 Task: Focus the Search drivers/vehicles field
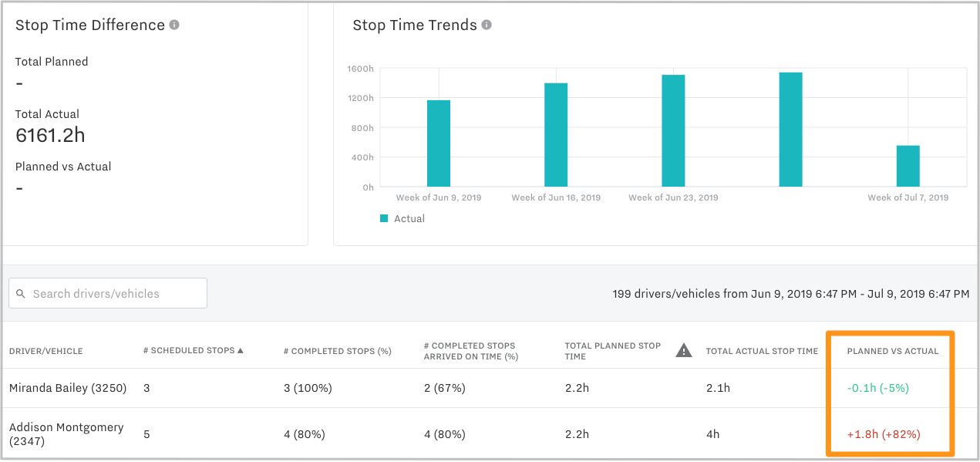pyautogui.click(x=108, y=293)
